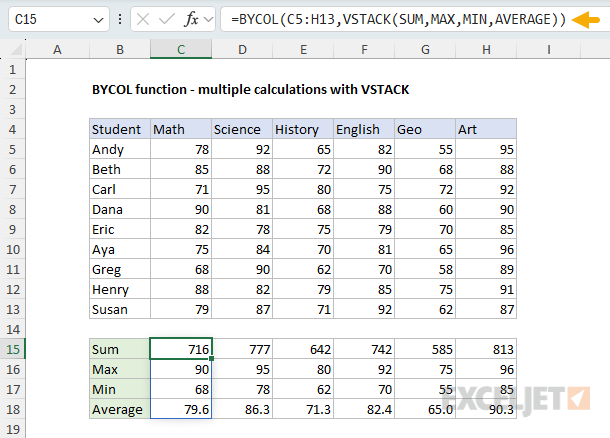
Task: Select History sum cell 642
Action: 303,349
